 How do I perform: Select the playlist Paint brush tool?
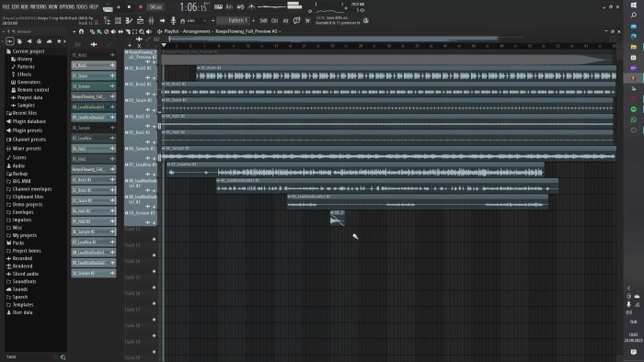99,31
